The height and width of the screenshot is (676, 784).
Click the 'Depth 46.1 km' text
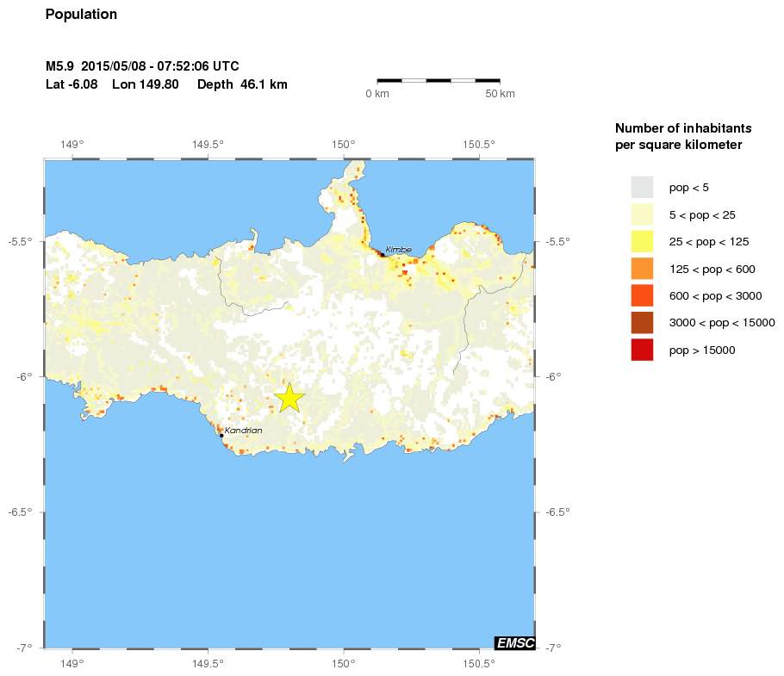click(242, 84)
